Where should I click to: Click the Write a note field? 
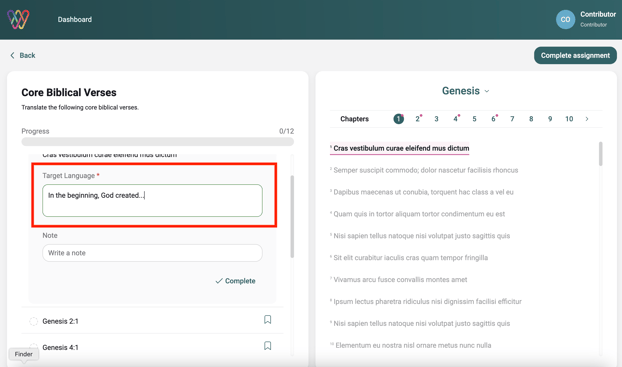tap(152, 253)
